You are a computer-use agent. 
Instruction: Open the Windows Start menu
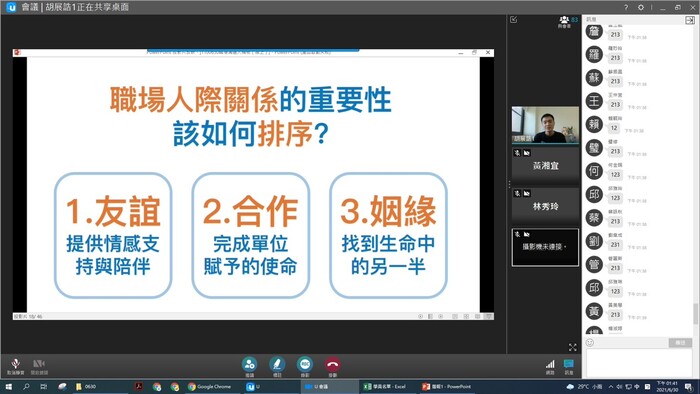(8, 386)
